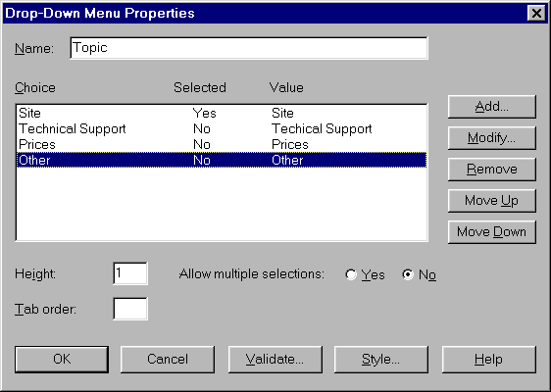Click the Move Down button
Screen dimensions: 551x392
[491, 232]
